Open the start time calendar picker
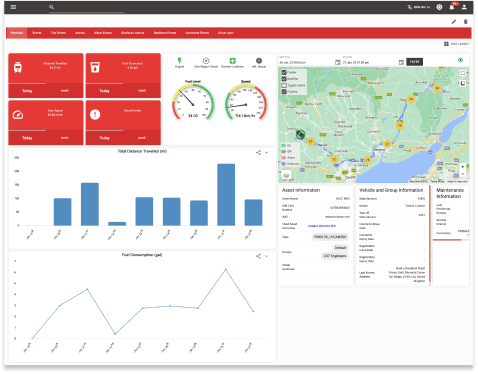The image size is (478, 374). point(338,62)
